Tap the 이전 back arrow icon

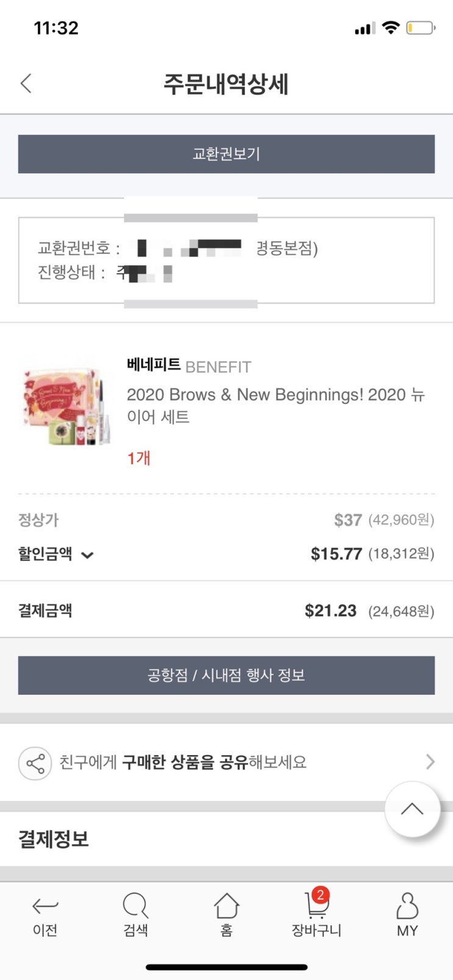point(45,906)
